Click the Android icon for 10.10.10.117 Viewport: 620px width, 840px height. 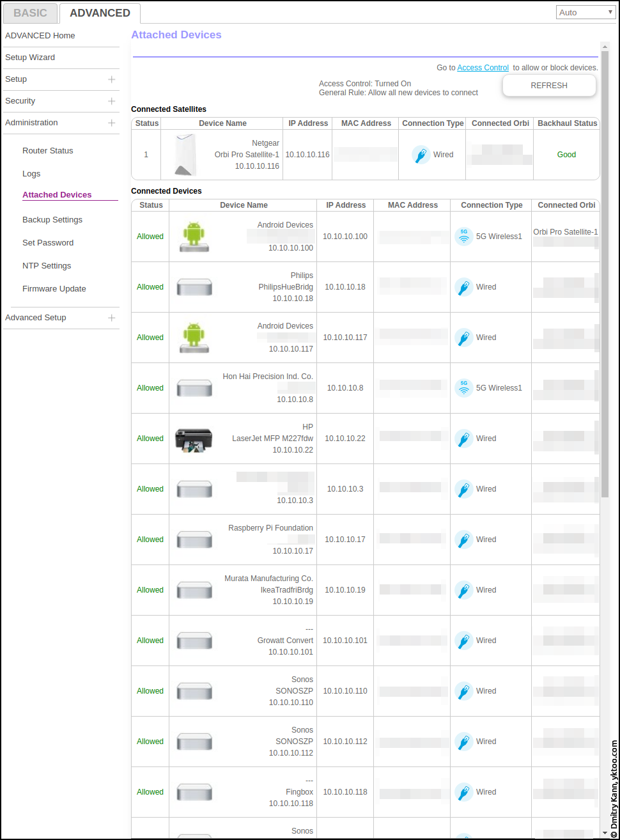pos(194,338)
